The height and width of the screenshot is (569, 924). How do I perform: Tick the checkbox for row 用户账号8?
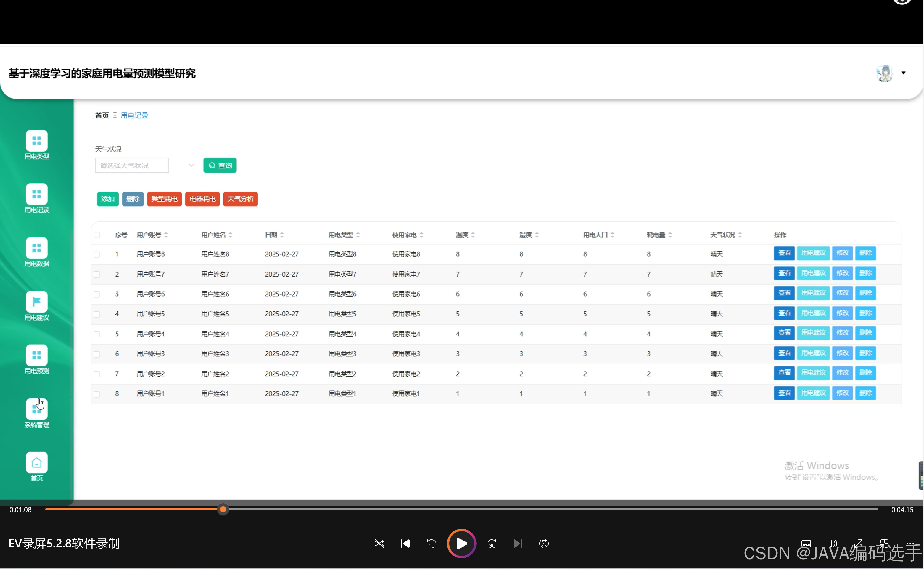97,254
